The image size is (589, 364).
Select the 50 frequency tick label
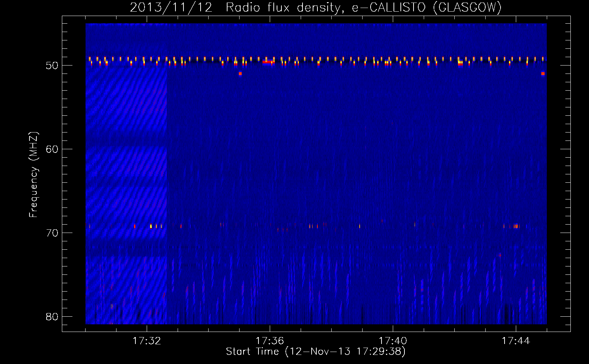tap(52, 66)
